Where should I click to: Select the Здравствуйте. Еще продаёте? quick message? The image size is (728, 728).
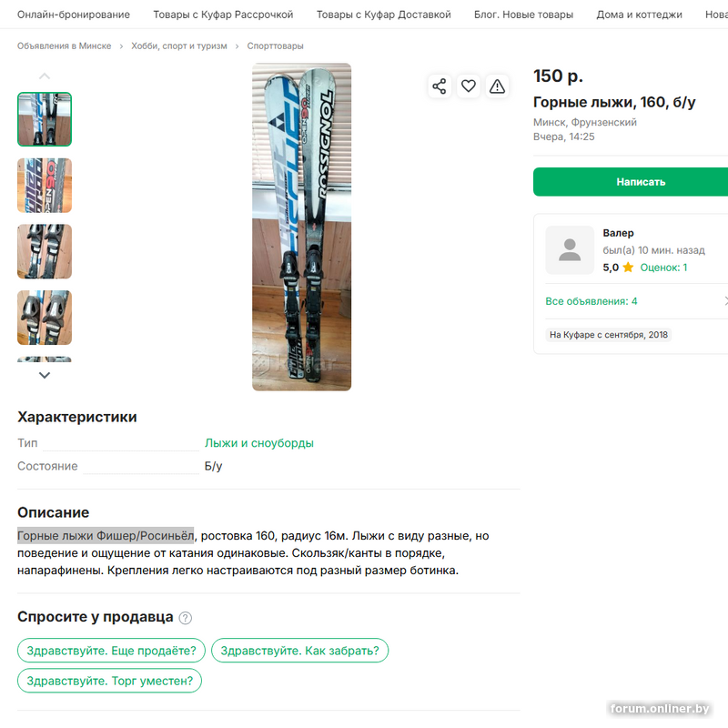111,651
